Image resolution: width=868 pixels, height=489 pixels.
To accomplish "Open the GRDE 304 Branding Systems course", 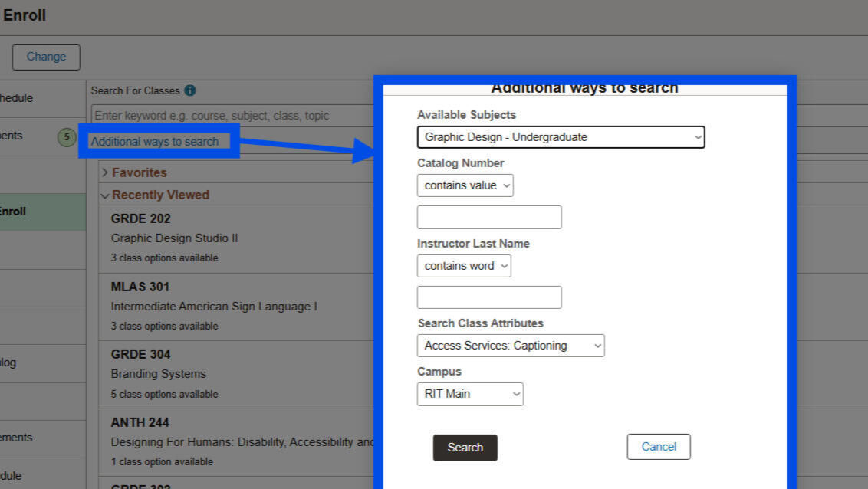I will [237, 375].
